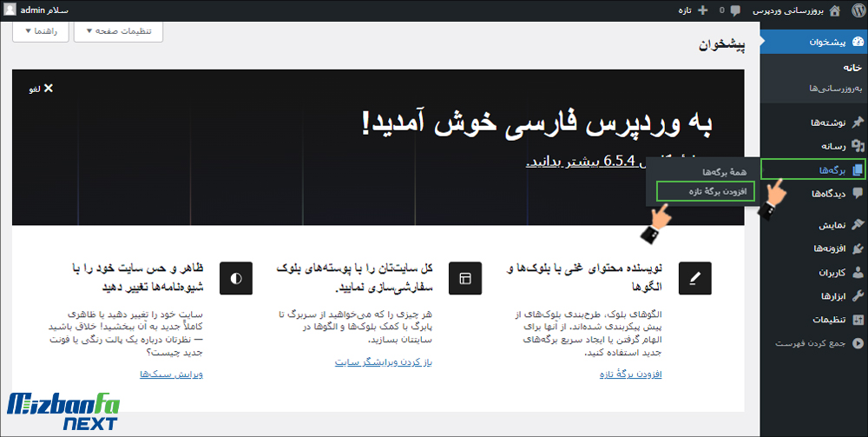Click the home icon beside the site name
The width and height of the screenshot is (868, 437).
[x=835, y=10]
